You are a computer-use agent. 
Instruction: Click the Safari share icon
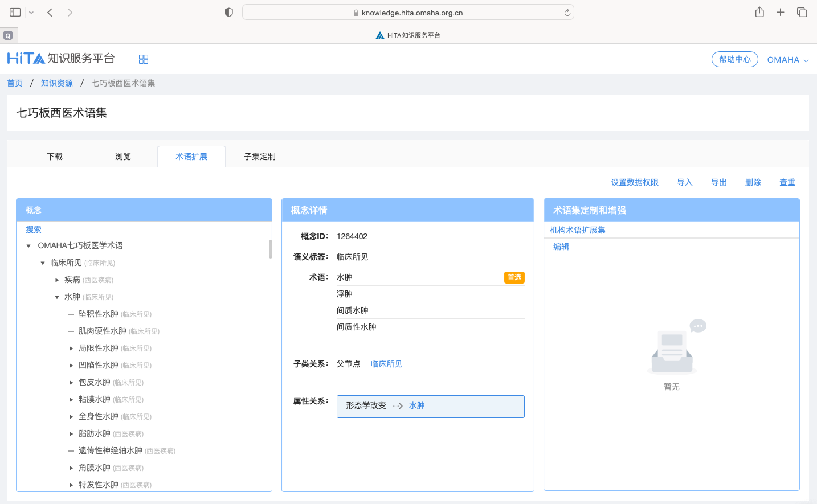click(x=759, y=13)
